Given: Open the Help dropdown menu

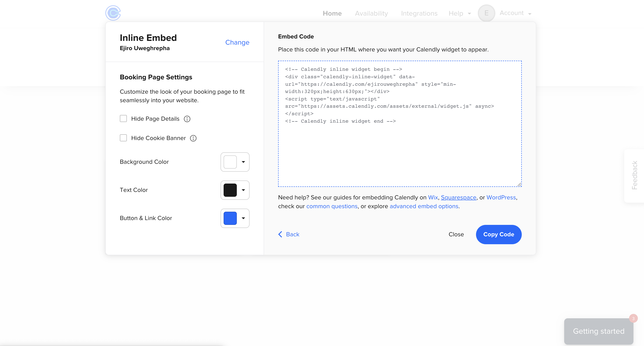Looking at the screenshot, I should (460, 13).
